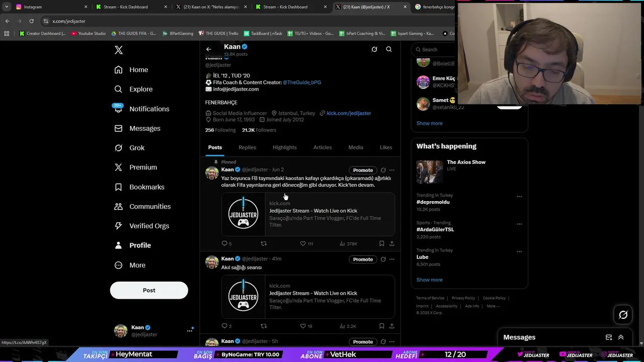The image size is (644, 362).
Task: Click the search icon in the profile header
Action: pyautogui.click(x=389, y=49)
